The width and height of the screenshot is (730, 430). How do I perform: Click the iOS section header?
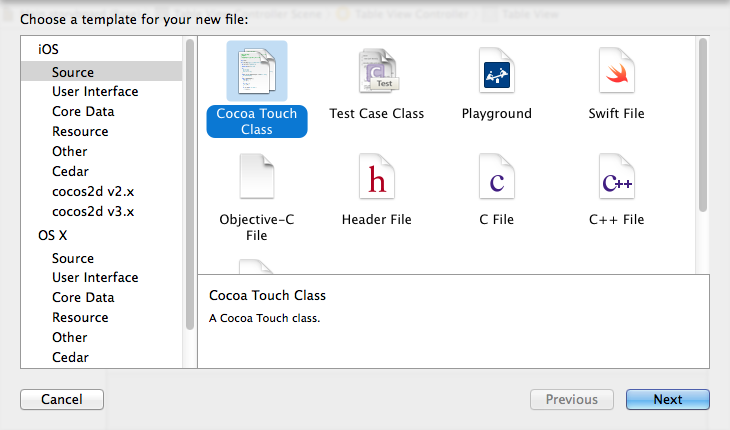pyautogui.click(x=48, y=49)
